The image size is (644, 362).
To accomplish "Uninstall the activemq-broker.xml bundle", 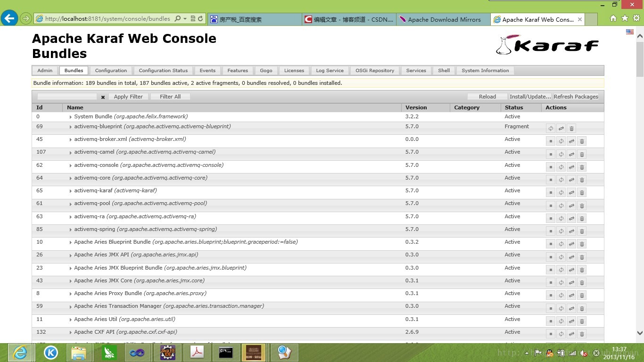I will click(x=582, y=141).
